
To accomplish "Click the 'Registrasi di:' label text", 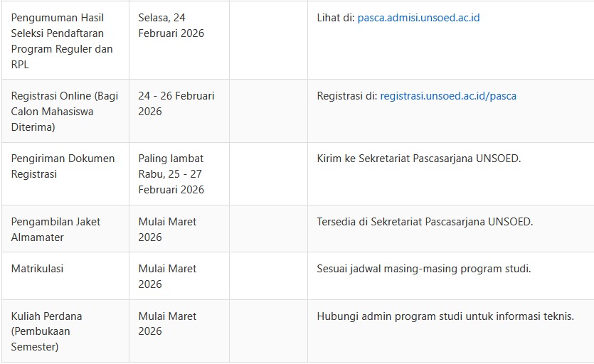I will click(x=347, y=96).
